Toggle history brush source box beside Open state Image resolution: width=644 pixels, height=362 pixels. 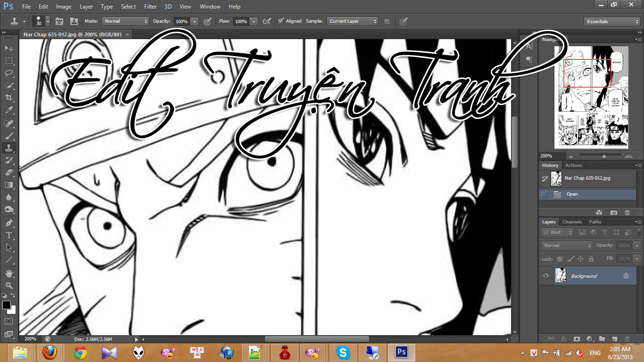click(545, 194)
